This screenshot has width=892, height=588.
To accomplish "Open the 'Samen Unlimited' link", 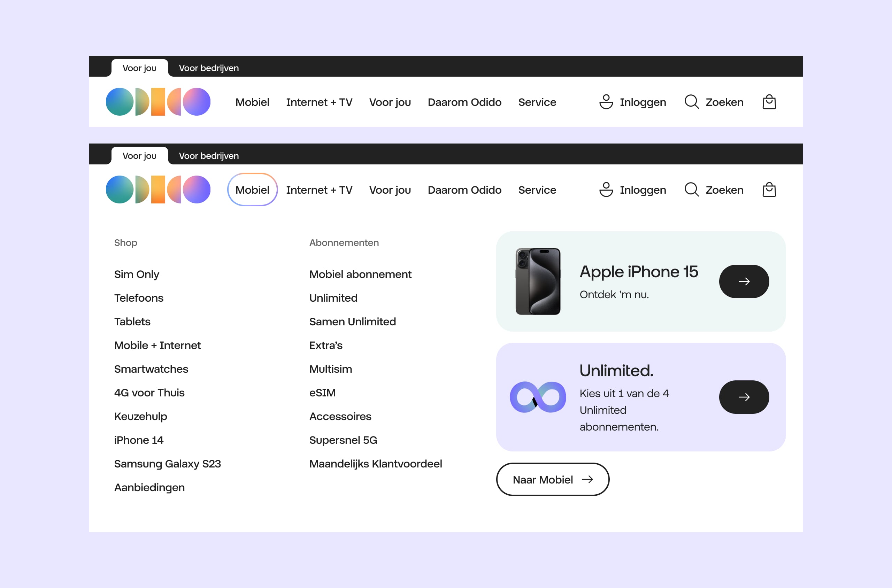I will click(x=353, y=322).
